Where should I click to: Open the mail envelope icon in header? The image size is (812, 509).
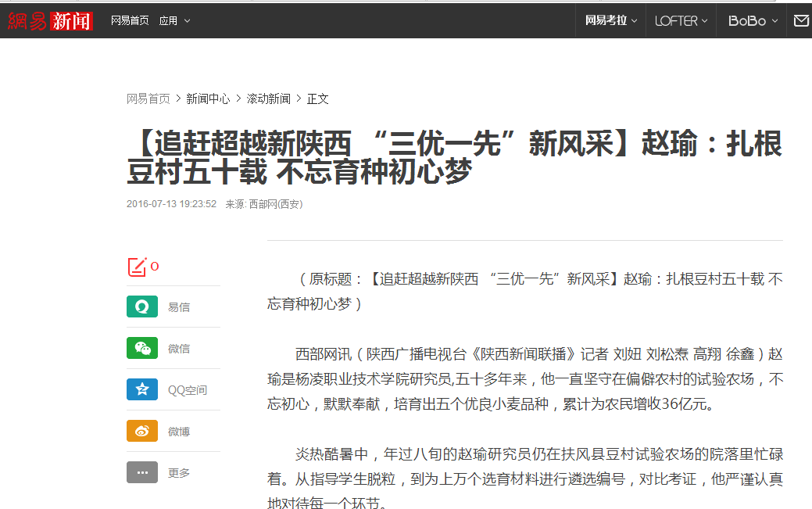click(x=801, y=21)
